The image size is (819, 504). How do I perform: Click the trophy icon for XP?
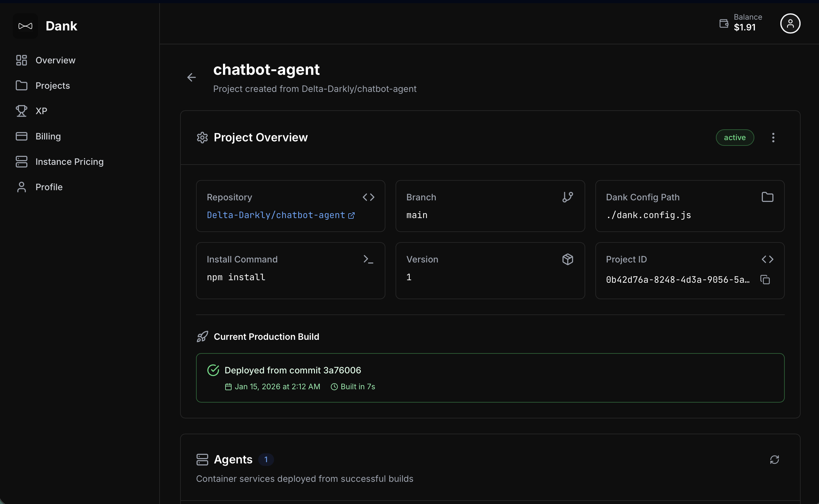coord(21,111)
